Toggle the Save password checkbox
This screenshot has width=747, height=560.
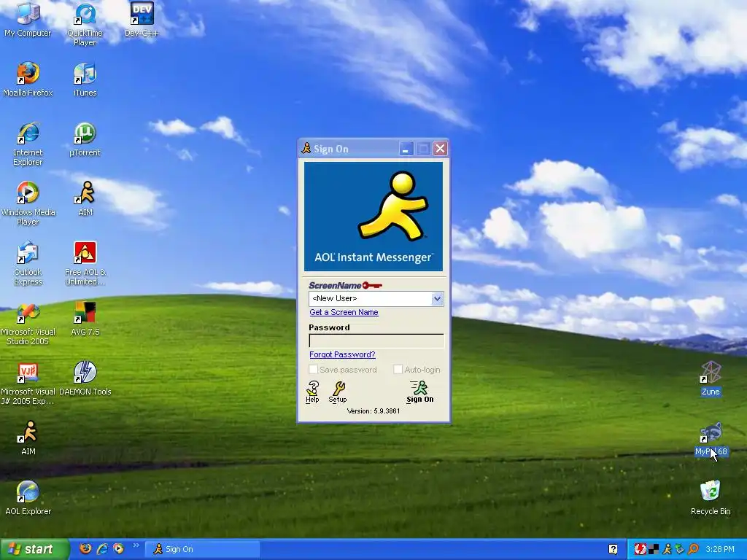pos(314,370)
